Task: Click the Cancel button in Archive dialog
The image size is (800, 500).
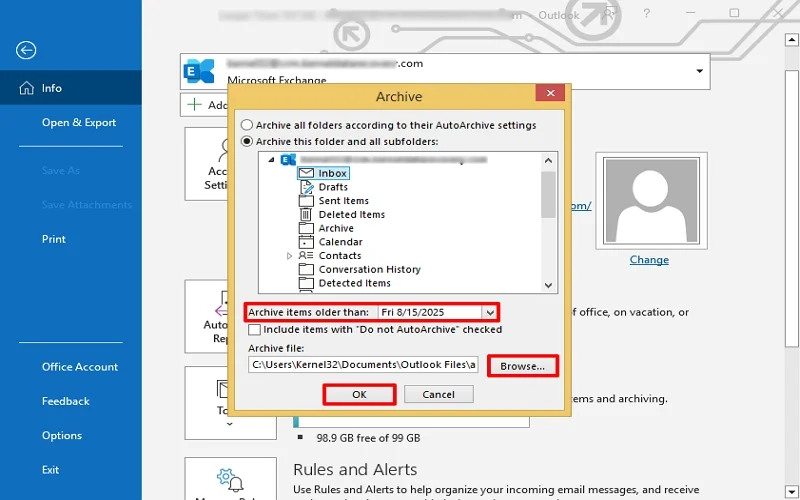Action: click(438, 394)
